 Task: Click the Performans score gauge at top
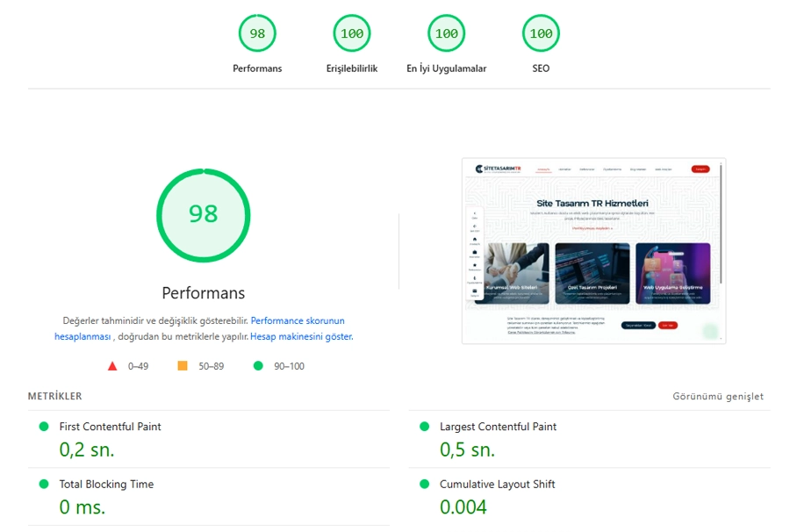pos(257,32)
